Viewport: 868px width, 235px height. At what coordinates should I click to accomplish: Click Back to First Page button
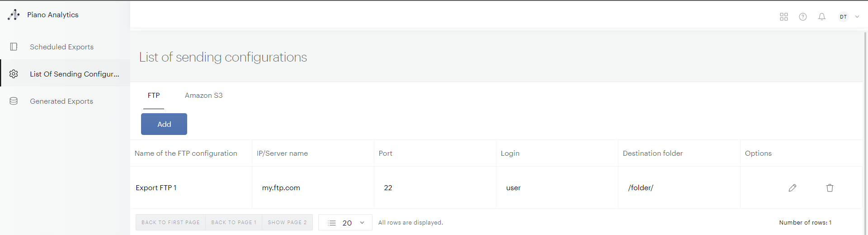click(x=170, y=222)
